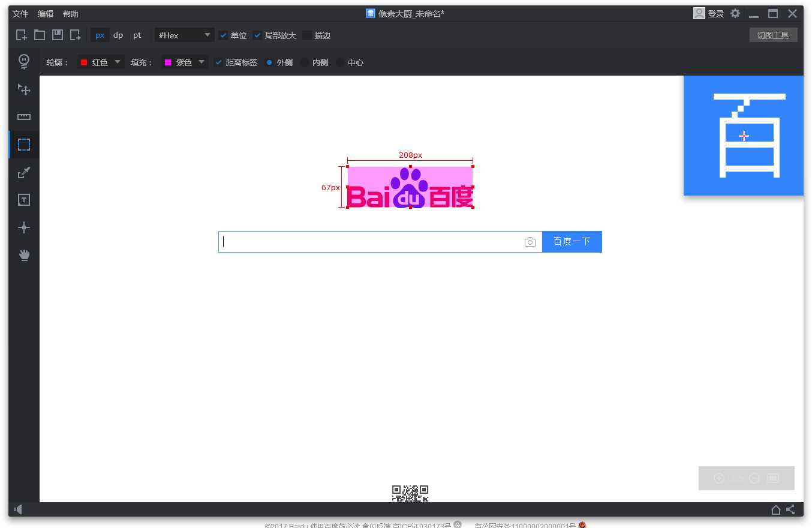The height and width of the screenshot is (528, 812).
Task: Click the share icon in status bar
Action: click(790, 509)
